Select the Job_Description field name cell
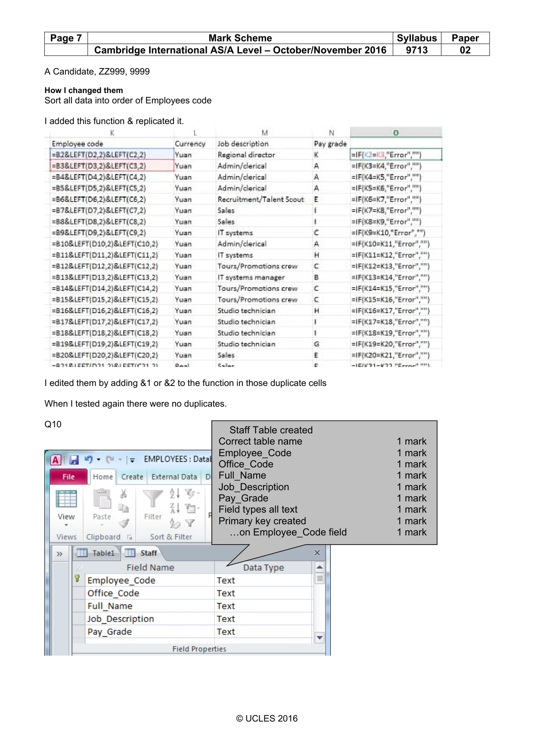 (150, 619)
